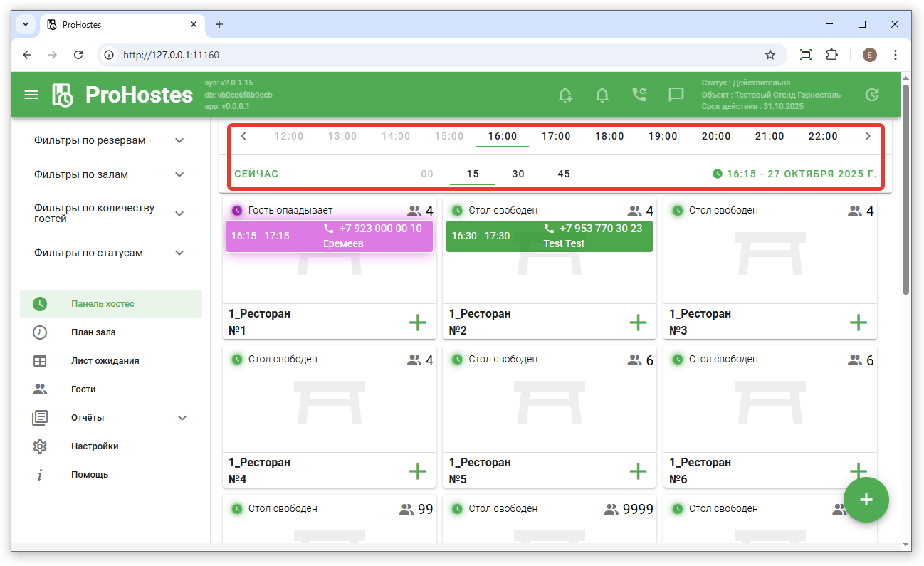
Task: Add a reservation to table №3
Action: click(x=859, y=323)
